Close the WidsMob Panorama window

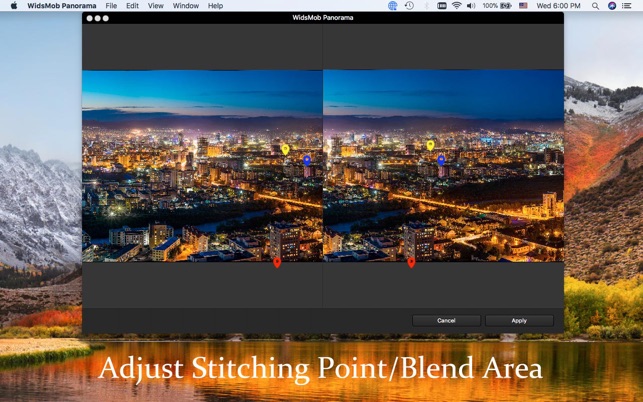(x=89, y=18)
